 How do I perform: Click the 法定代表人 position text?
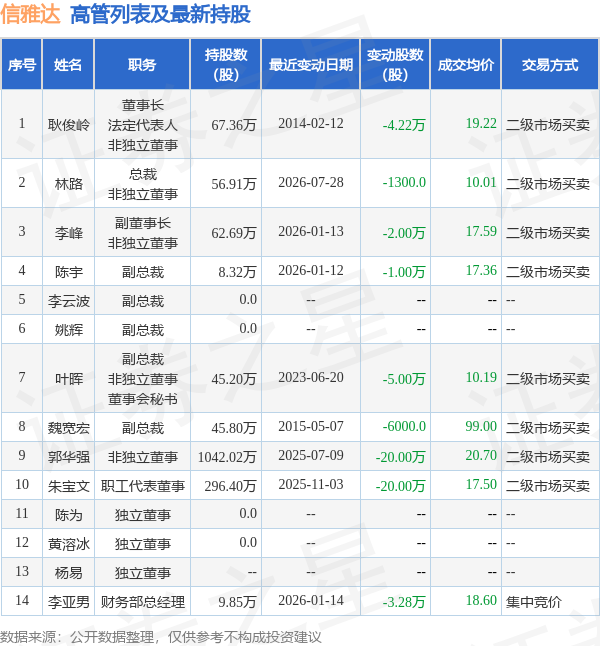(143, 125)
